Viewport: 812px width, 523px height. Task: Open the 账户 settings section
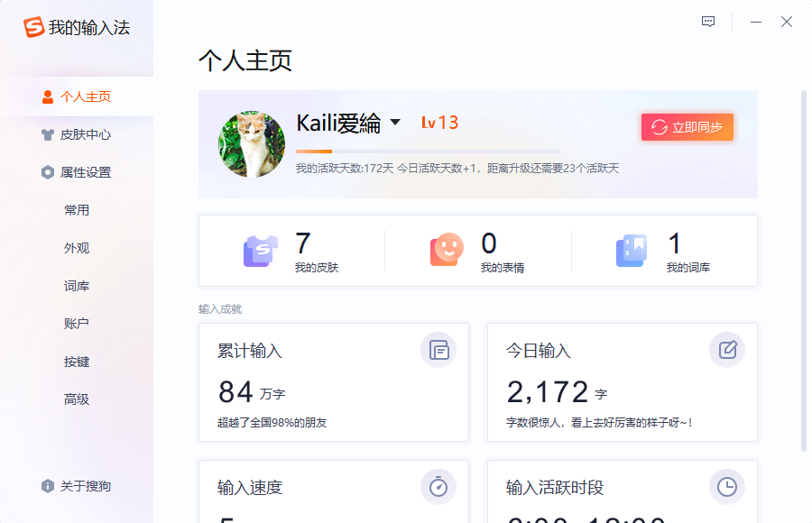(x=77, y=323)
